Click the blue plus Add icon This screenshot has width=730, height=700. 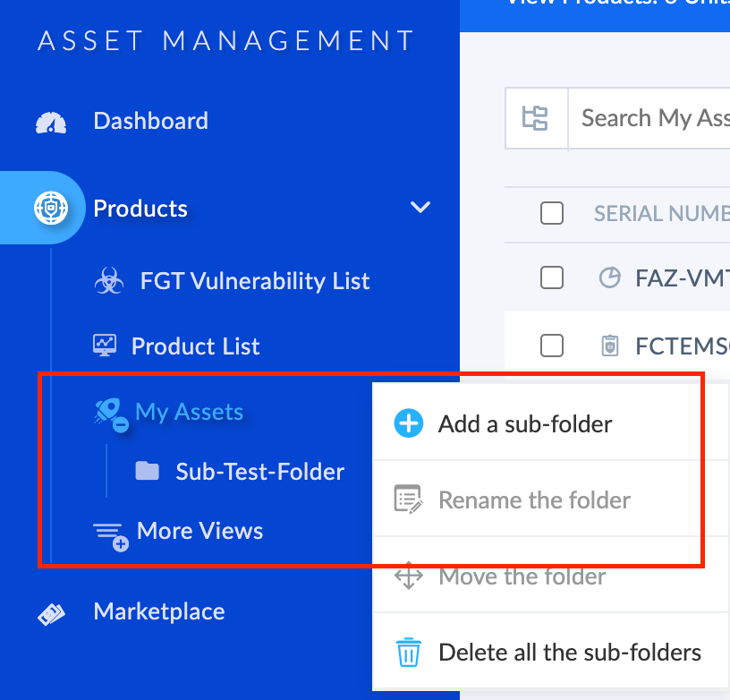tap(408, 423)
